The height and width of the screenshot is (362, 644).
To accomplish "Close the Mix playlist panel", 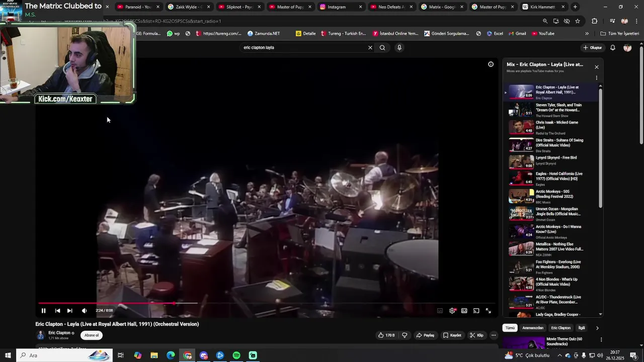I will tap(597, 67).
